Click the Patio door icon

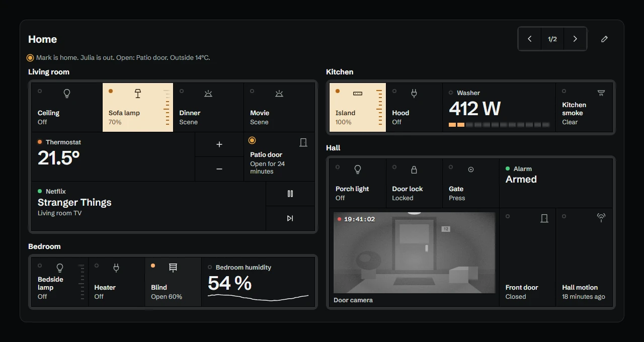pos(303,142)
